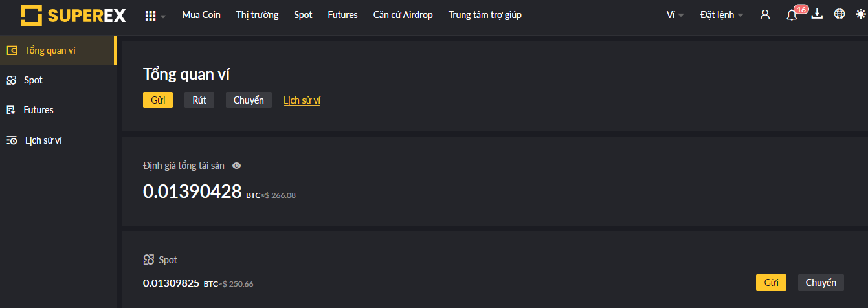Open the language globe icon
This screenshot has width=868, height=308.
[x=840, y=14]
